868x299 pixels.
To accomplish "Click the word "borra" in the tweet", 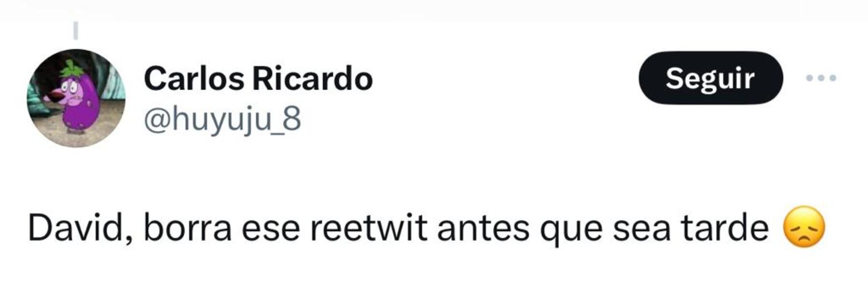I will [188, 228].
